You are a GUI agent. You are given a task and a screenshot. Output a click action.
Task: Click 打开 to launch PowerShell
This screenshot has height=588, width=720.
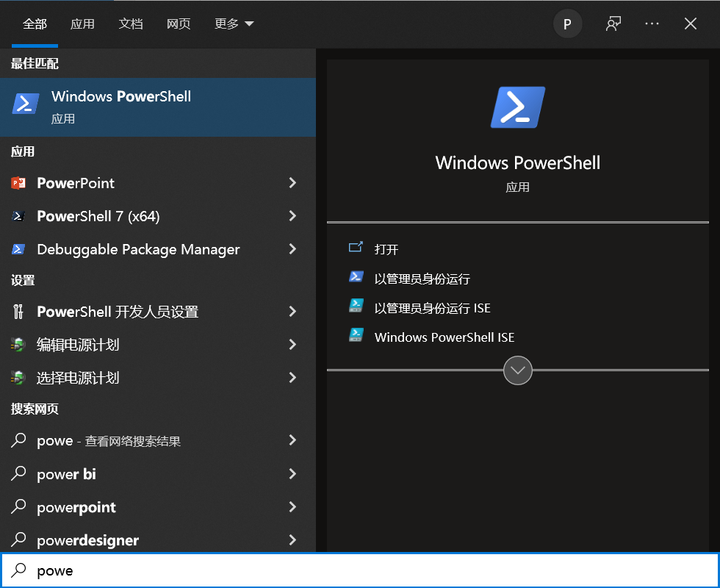coord(386,249)
